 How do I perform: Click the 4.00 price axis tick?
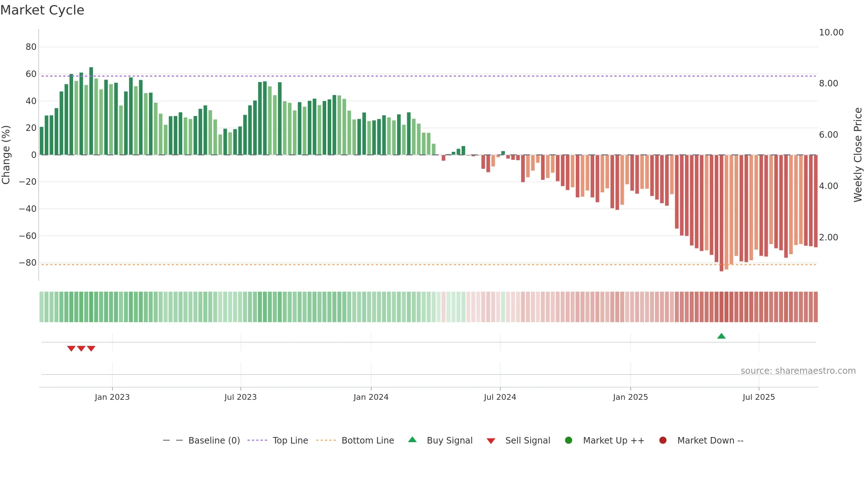coord(829,186)
